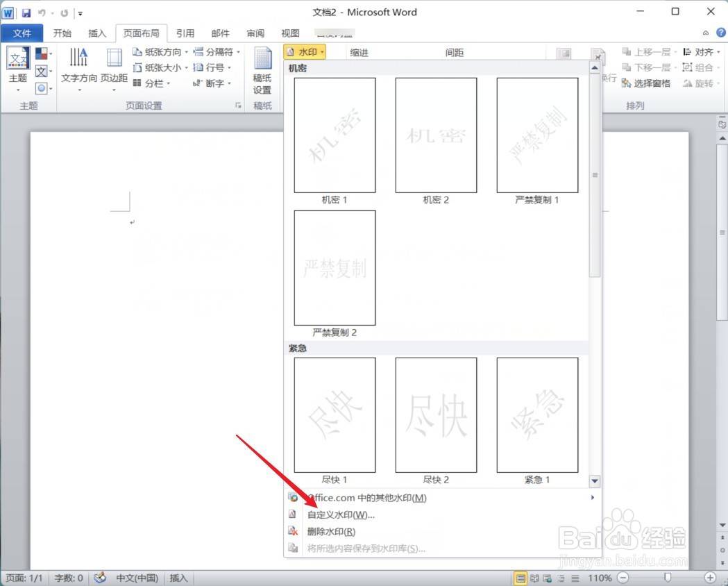
Task: Open Word help question mark icon
Action: (x=720, y=33)
